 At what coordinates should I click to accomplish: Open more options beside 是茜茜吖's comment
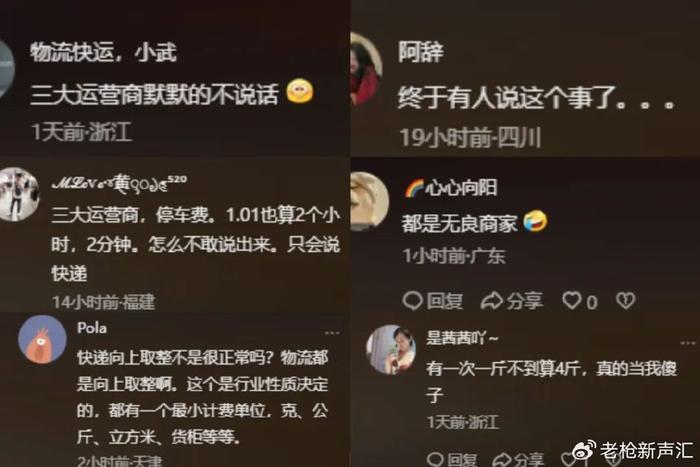tap(688, 343)
